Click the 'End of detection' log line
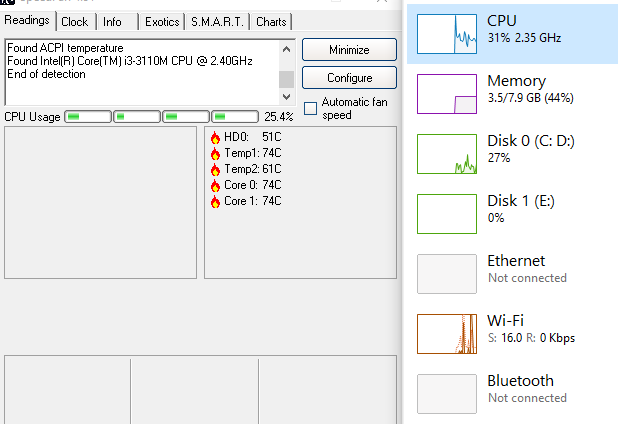The width and height of the screenshot is (620, 424). [x=46, y=74]
